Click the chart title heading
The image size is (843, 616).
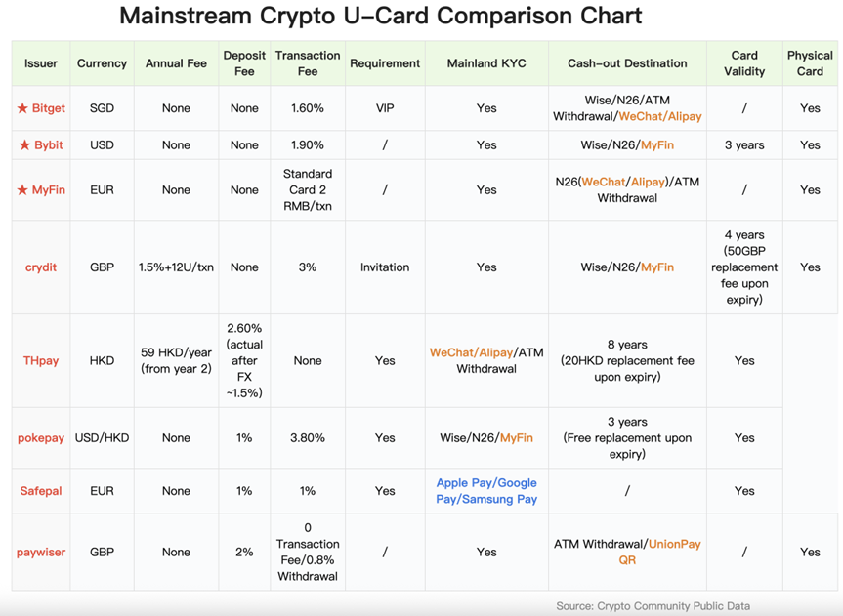[380, 17]
